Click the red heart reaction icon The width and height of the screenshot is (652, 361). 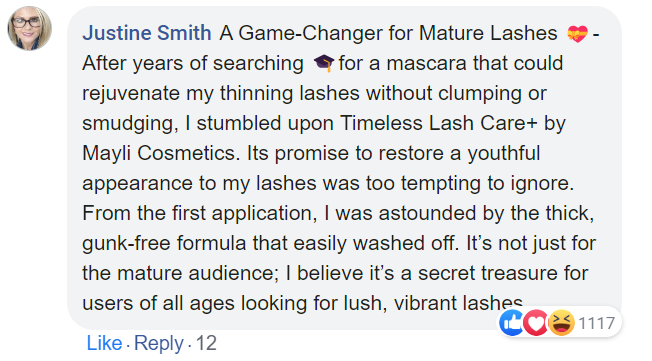[x=536, y=323]
